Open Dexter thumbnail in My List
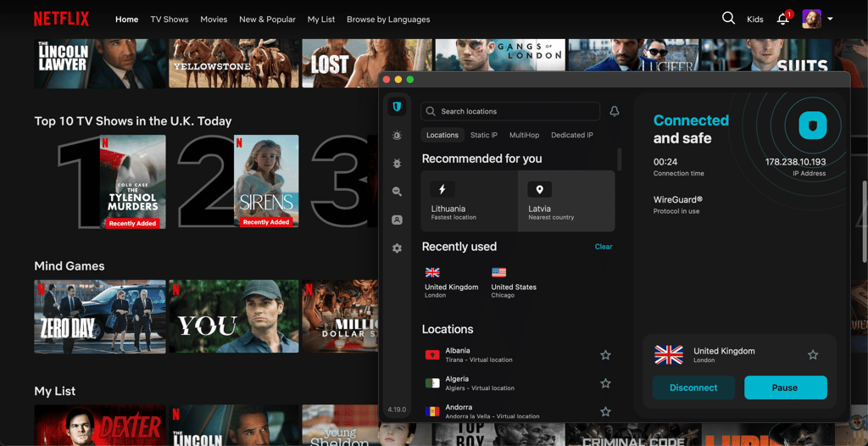The width and height of the screenshot is (868, 446). coord(100,425)
